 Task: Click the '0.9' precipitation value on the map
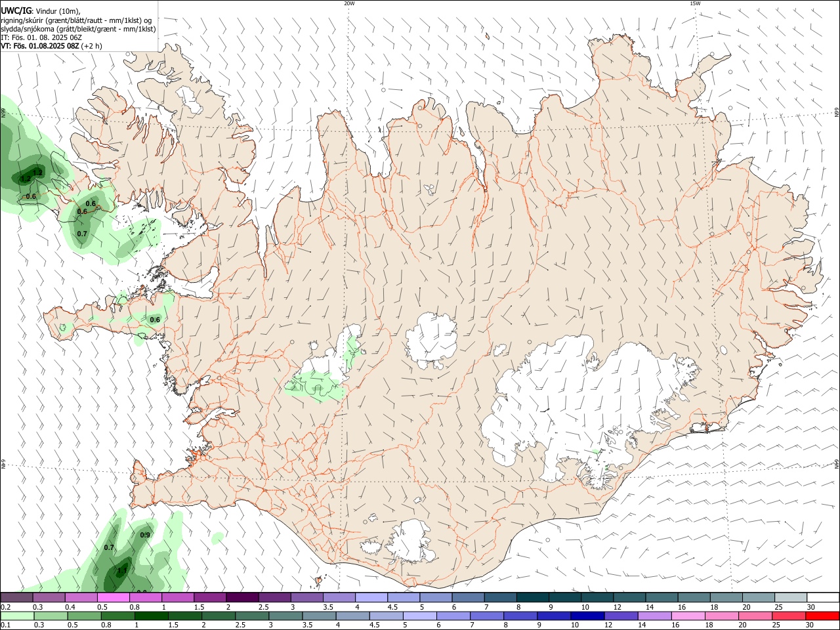pyautogui.click(x=145, y=535)
